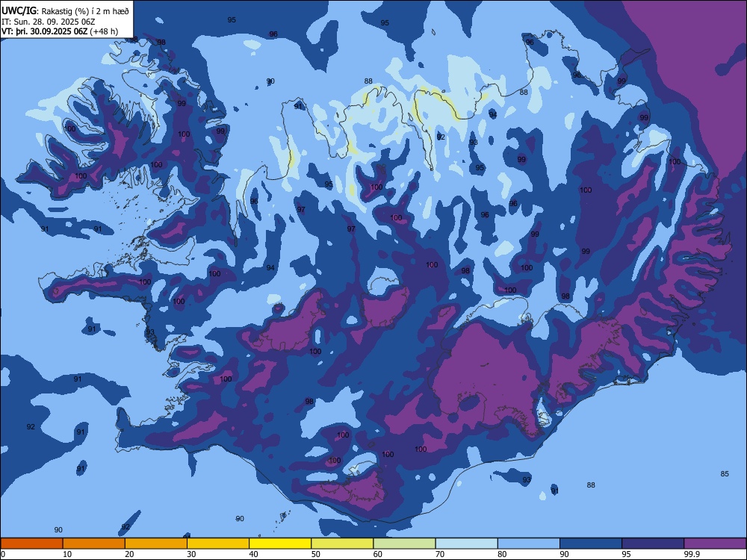Pick the purple above-99.9 legend swatch
The height and width of the screenshot is (560, 747).
(x=715, y=544)
